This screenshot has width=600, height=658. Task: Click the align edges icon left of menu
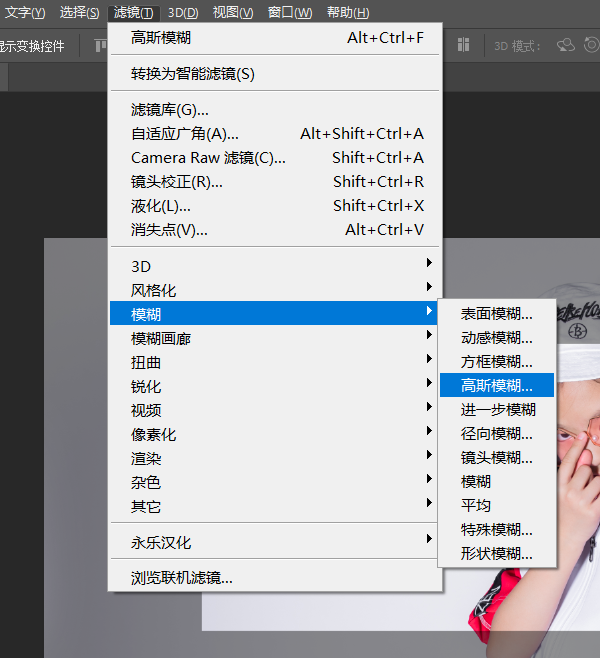100,45
